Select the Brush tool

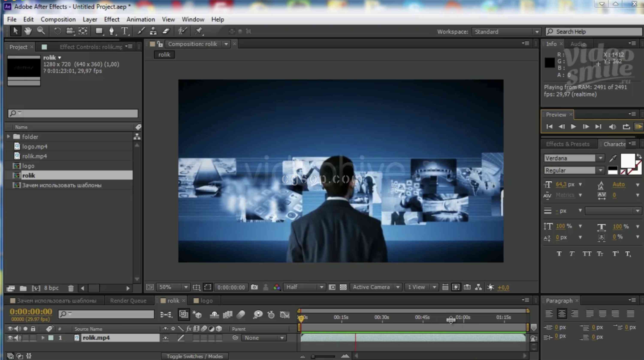coord(141,31)
